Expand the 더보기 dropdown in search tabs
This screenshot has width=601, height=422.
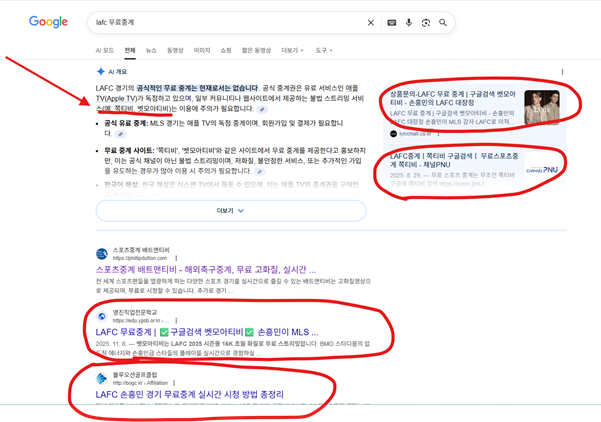click(291, 49)
